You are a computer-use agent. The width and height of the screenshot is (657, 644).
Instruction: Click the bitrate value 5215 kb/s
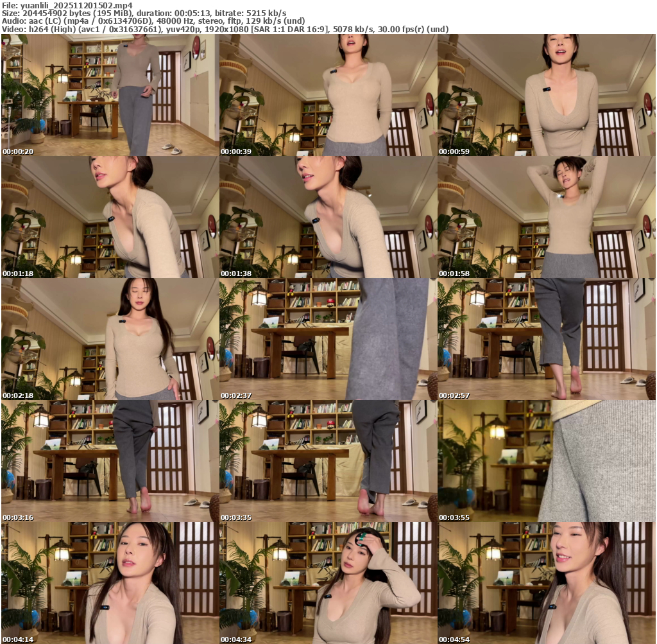266,13
